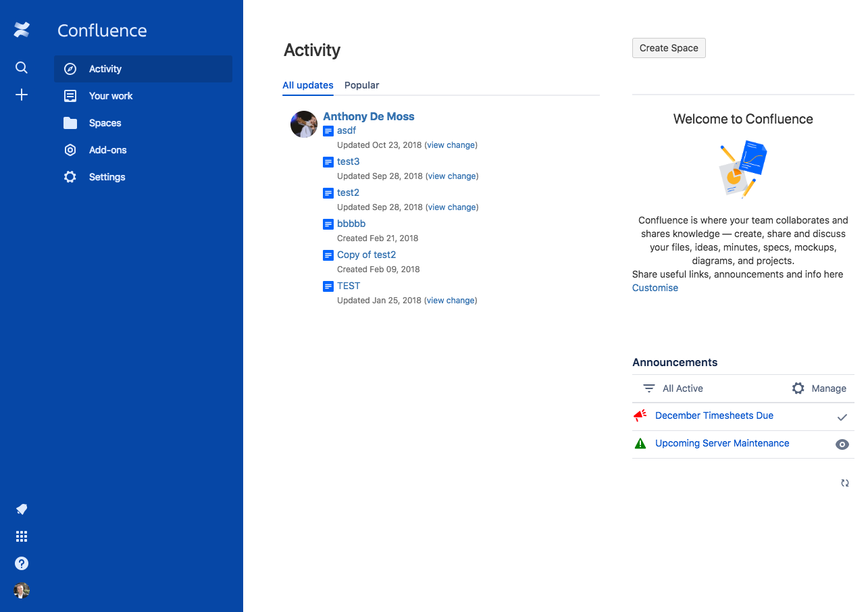
Task: Open the search magnifier icon
Action: coord(22,68)
